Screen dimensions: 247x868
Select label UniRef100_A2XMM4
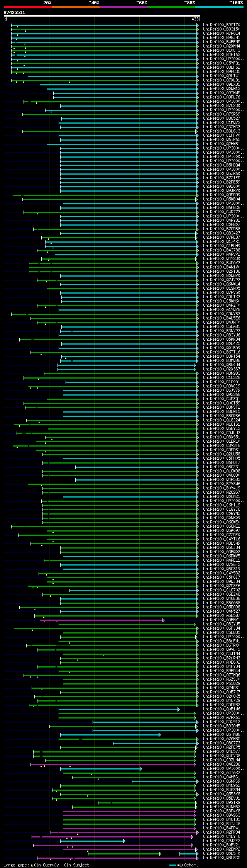222,46
